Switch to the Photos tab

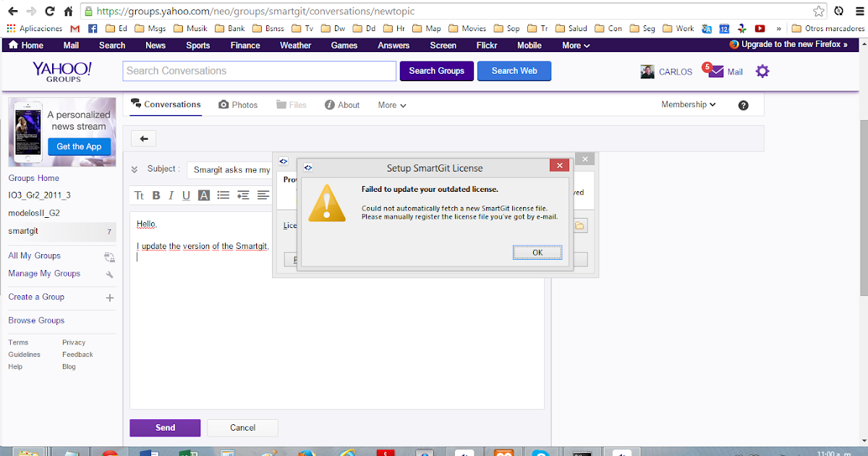tap(238, 105)
